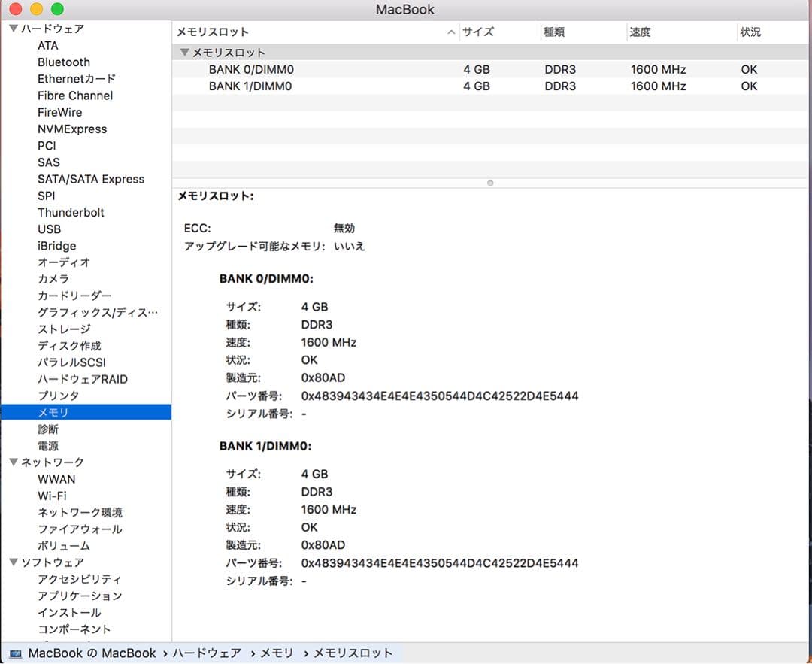Select ファイアウォール in sidebar
Screen dimensions: 812x664
80,529
